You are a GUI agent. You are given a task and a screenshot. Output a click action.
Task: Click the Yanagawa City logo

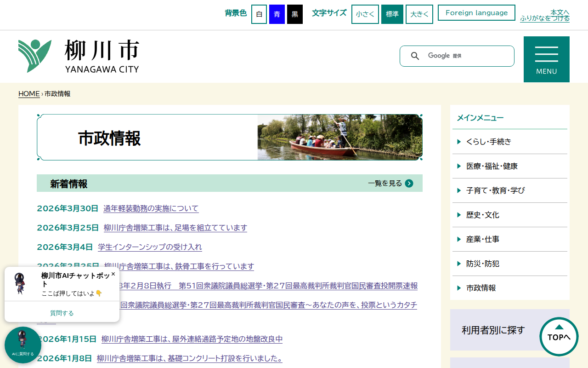point(79,56)
